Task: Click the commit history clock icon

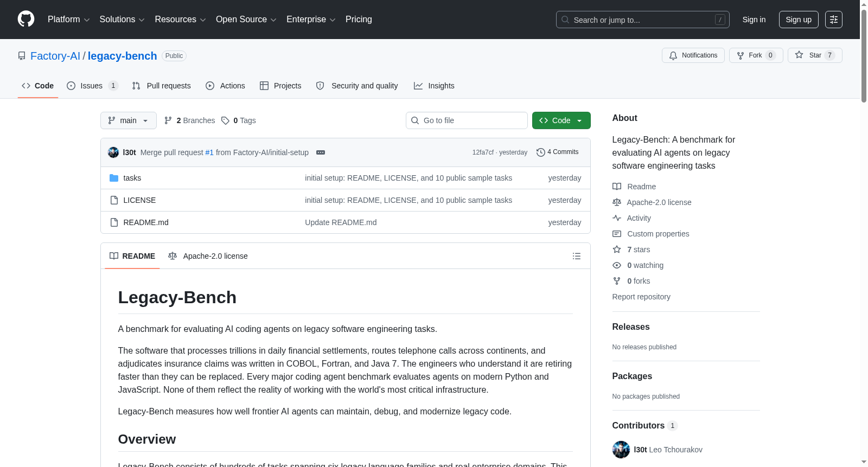Action: [540, 152]
